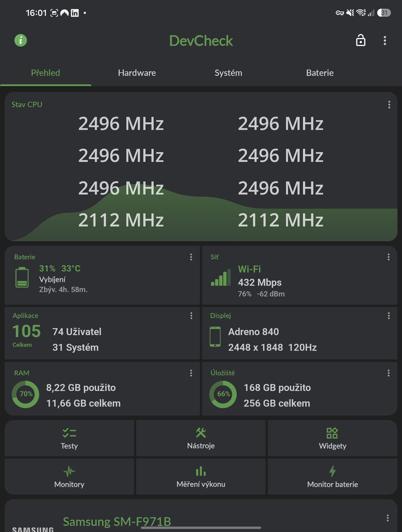Viewport: 402px width, 532px height.
Task: Tap the DevCheck app title
Action: tap(201, 41)
